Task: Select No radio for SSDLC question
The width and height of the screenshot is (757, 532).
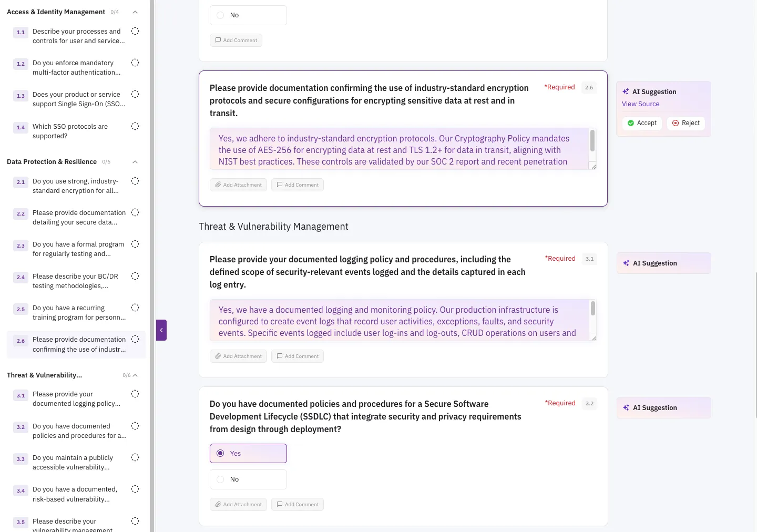Action: coord(220,479)
